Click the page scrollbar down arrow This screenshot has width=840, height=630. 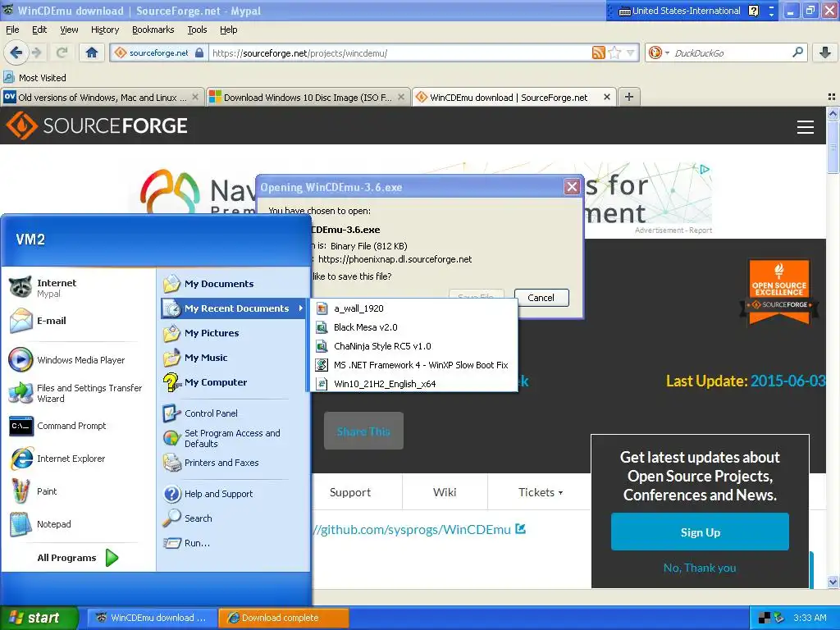[833, 582]
